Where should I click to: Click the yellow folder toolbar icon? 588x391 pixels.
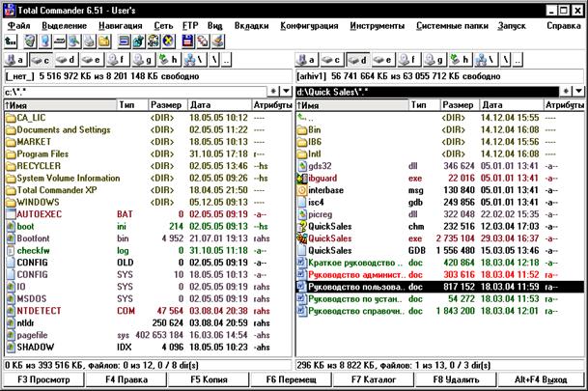pos(104,42)
